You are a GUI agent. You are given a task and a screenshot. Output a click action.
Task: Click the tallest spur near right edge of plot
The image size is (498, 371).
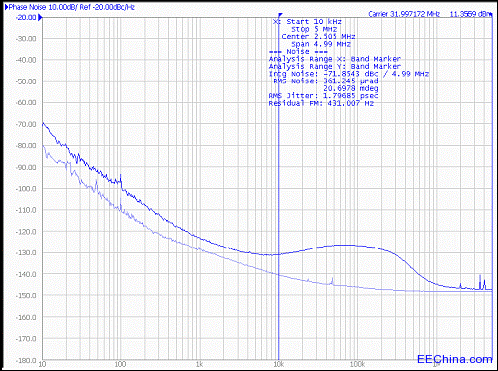coord(480,276)
